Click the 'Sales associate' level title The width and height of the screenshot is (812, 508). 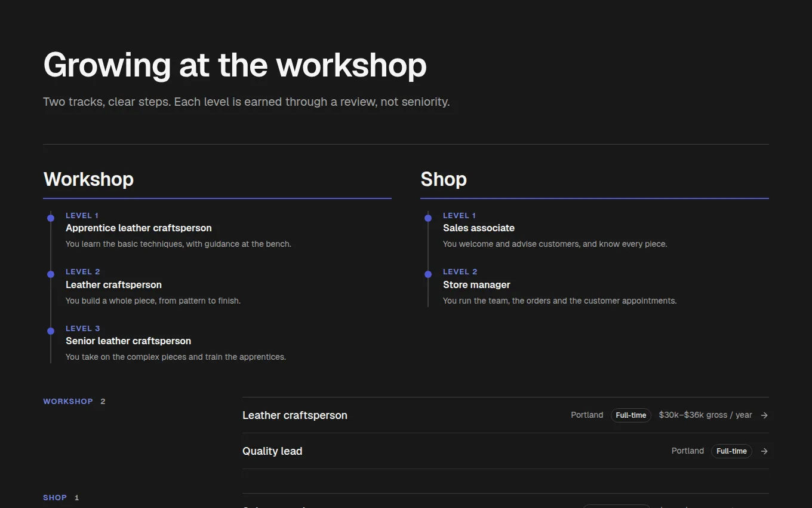pyautogui.click(x=479, y=228)
